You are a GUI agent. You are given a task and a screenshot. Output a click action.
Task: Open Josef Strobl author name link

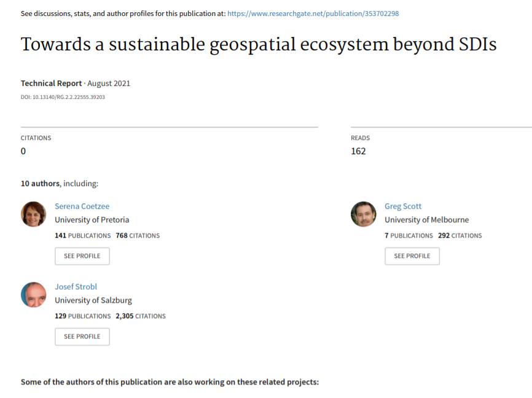pyautogui.click(x=76, y=287)
